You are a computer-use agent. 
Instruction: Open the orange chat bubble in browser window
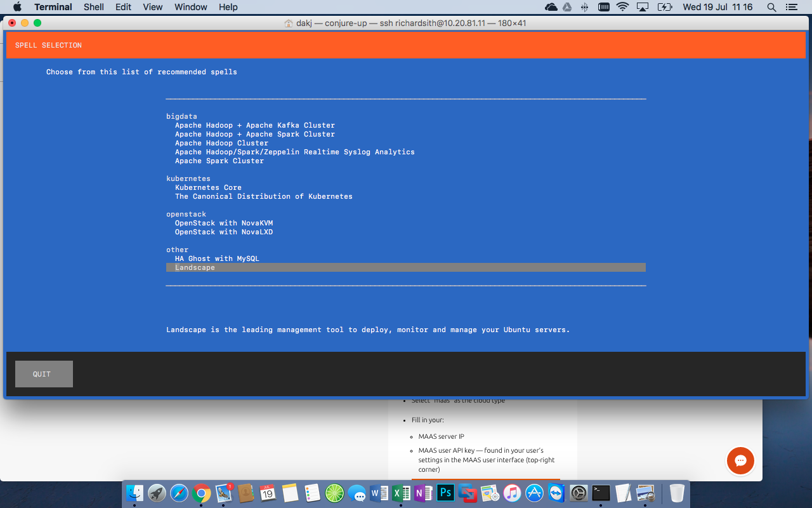(740, 461)
